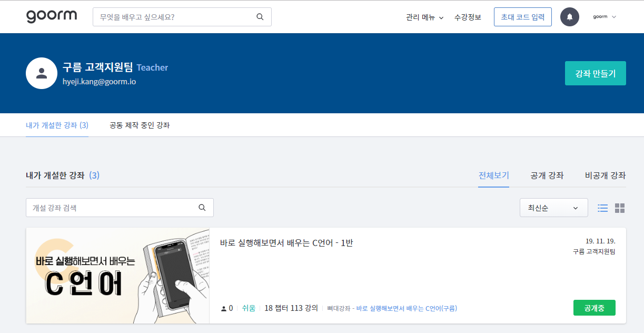
Task: Select 내가 개설한 강좌 (3) tab
Action: point(57,125)
